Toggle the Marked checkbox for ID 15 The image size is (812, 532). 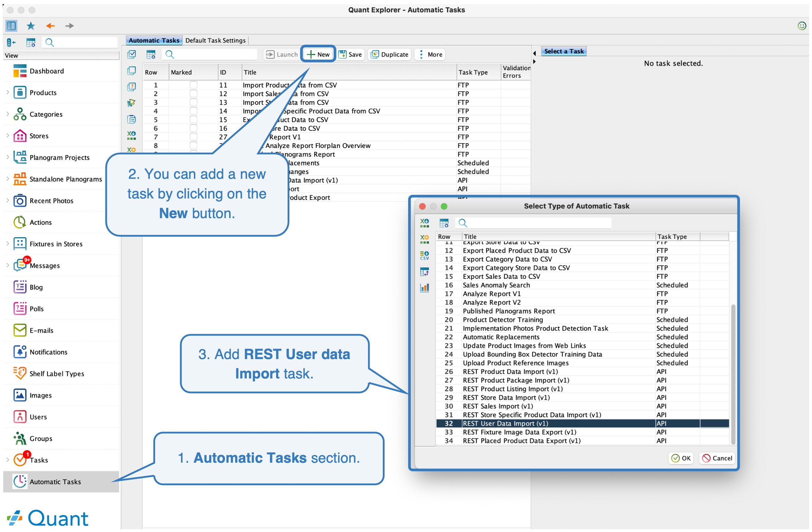pos(193,119)
